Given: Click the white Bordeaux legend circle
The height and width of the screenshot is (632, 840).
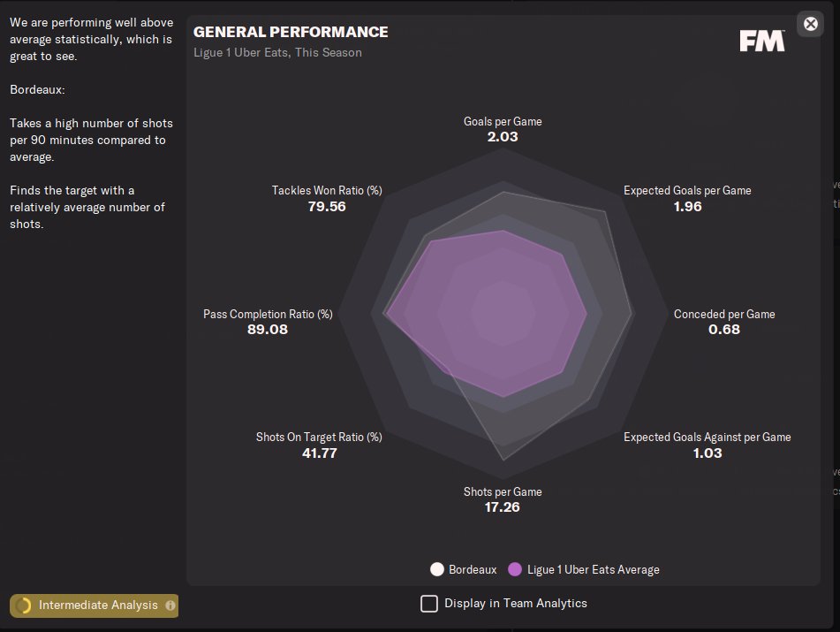Looking at the screenshot, I should (436, 569).
